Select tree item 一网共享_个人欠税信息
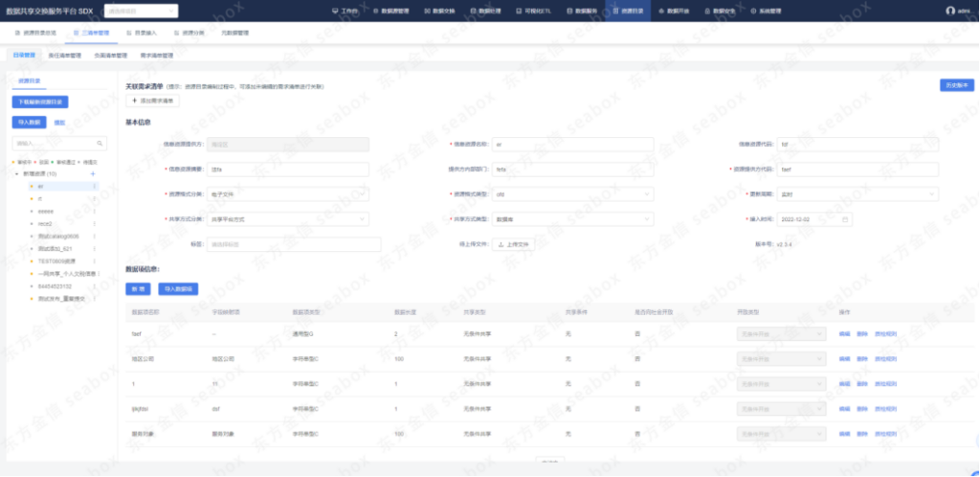This screenshot has width=980, height=477. pyautogui.click(x=67, y=273)
